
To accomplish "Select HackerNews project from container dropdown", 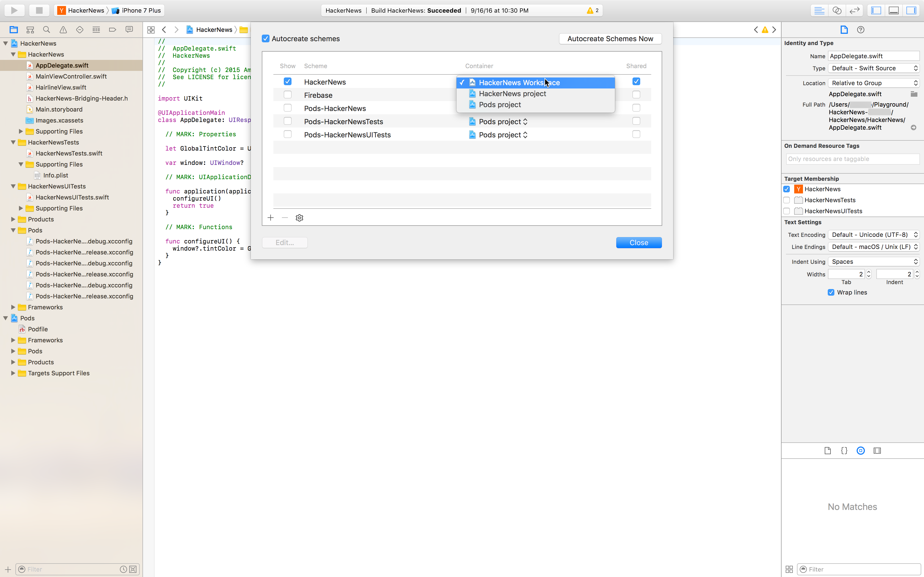I will point(512,93).
